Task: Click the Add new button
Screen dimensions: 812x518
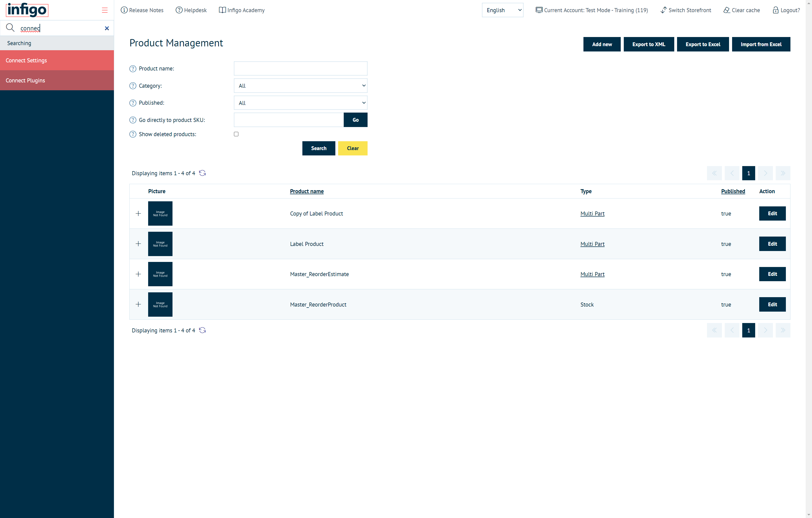Action: (x=602, y=44)
